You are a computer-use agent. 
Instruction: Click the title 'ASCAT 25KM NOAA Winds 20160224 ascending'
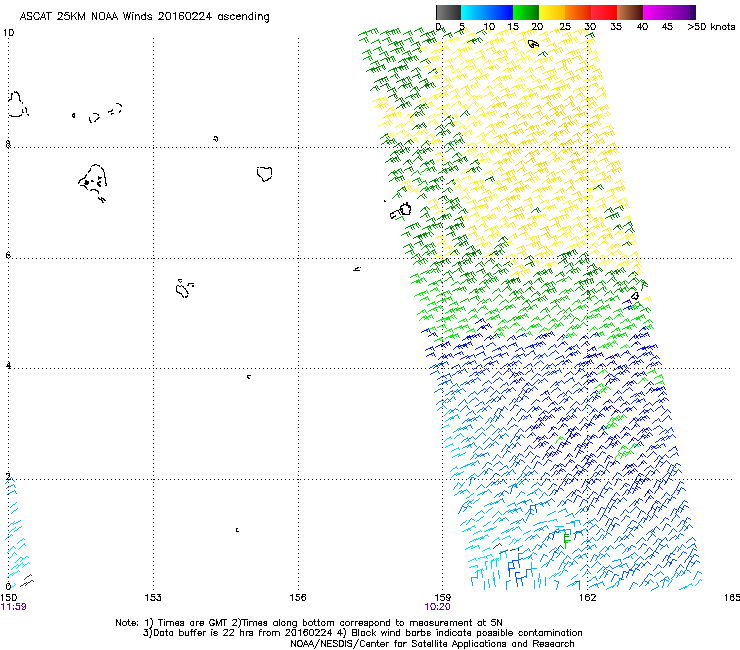[144, 17]
